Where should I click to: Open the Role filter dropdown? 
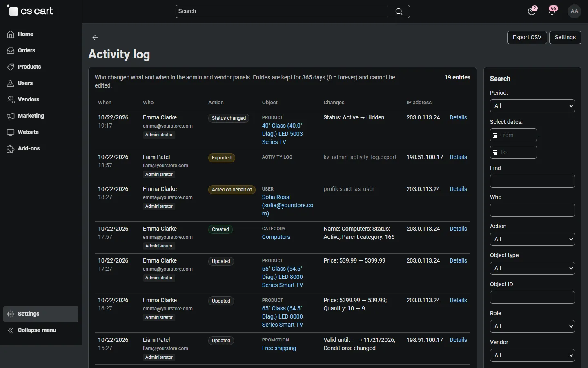point(532,326)
